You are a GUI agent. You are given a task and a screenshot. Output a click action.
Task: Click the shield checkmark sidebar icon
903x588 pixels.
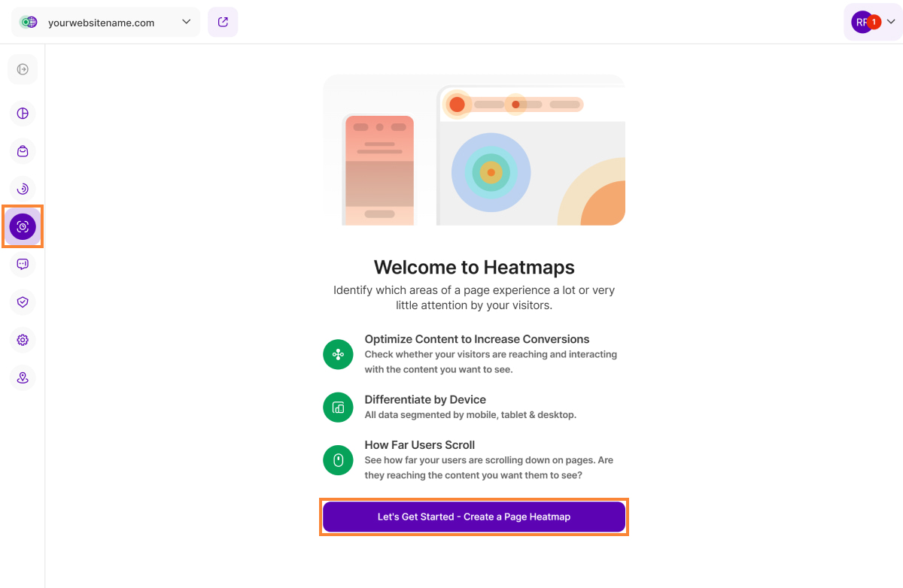23,302
